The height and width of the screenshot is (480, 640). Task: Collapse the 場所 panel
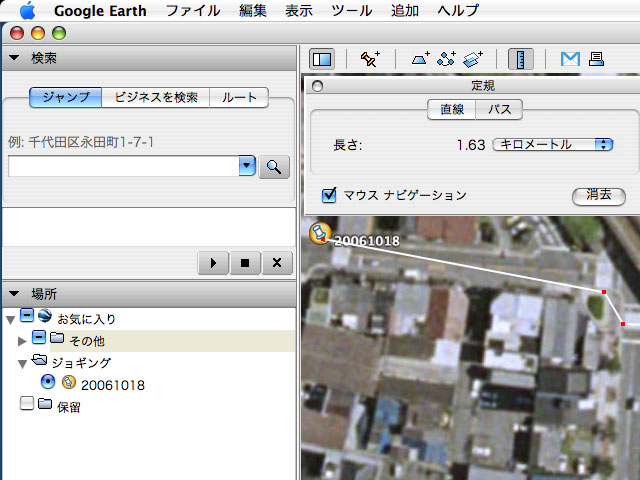click(x=14, y=293)
